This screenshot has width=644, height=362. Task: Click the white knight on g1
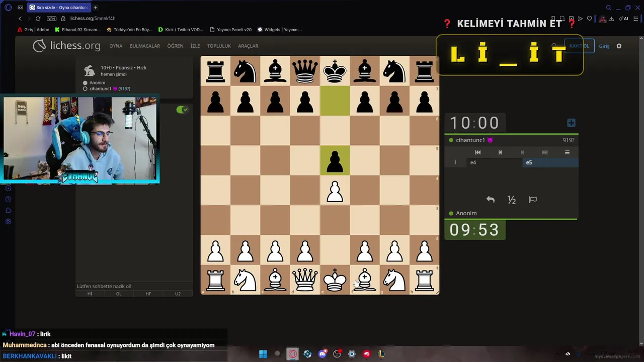(x=394, y=280)
